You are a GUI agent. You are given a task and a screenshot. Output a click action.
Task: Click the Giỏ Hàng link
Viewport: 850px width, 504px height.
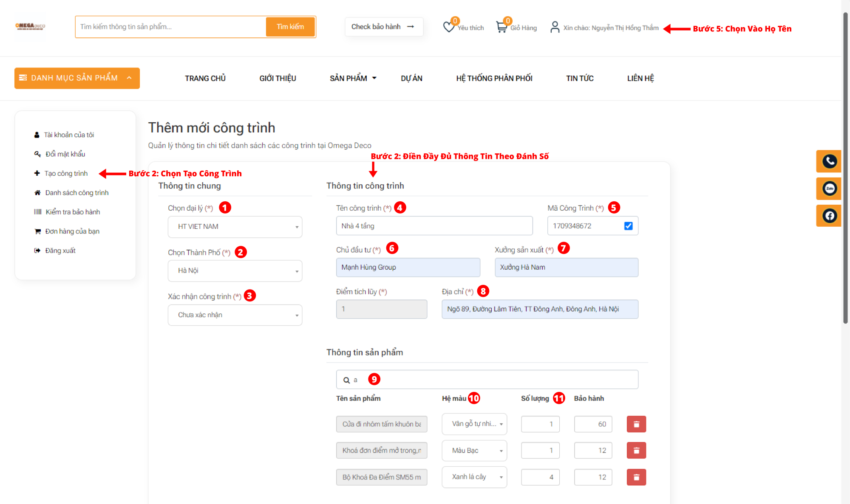coord(524,28)
